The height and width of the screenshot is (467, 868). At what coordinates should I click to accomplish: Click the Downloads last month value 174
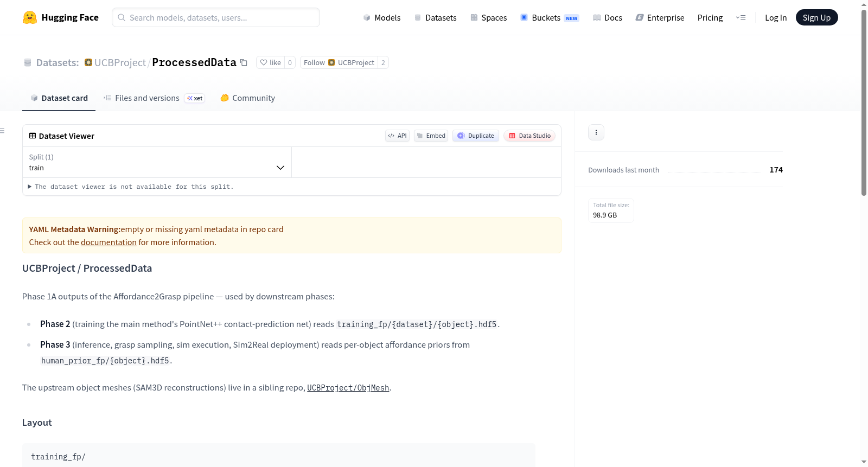point(776,170)
